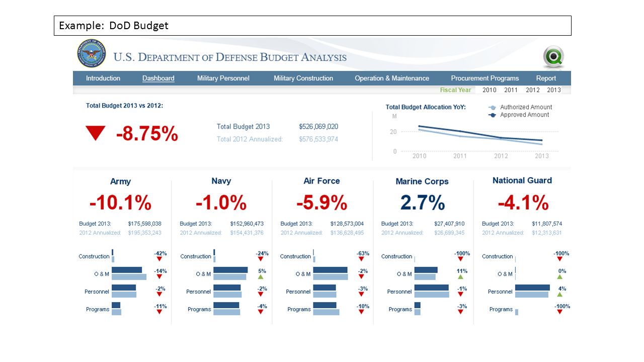Select fiscal year 2010 filter
The width and height of the screenshot is (644, 362).
coord(489,90)
